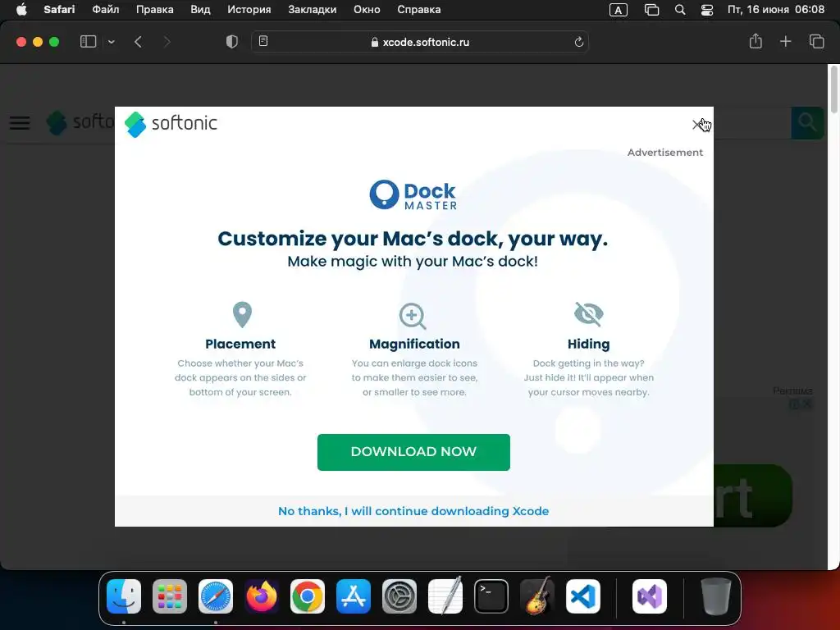
Task: Reload the current page
Action: click(x=578, y=42)
